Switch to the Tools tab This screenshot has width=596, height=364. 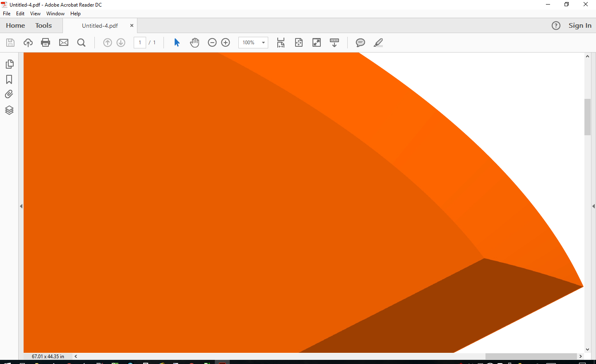(x=43, y=26)
